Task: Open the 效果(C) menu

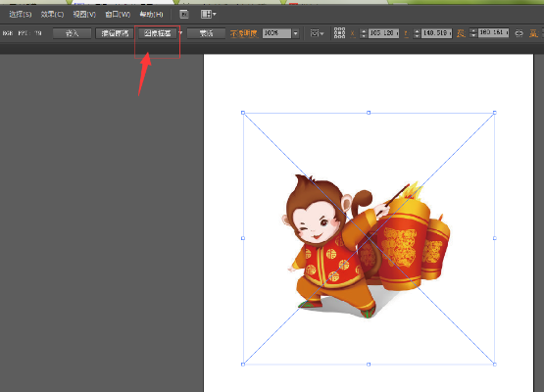Action: pyautogui.click(x=52, y=15)
